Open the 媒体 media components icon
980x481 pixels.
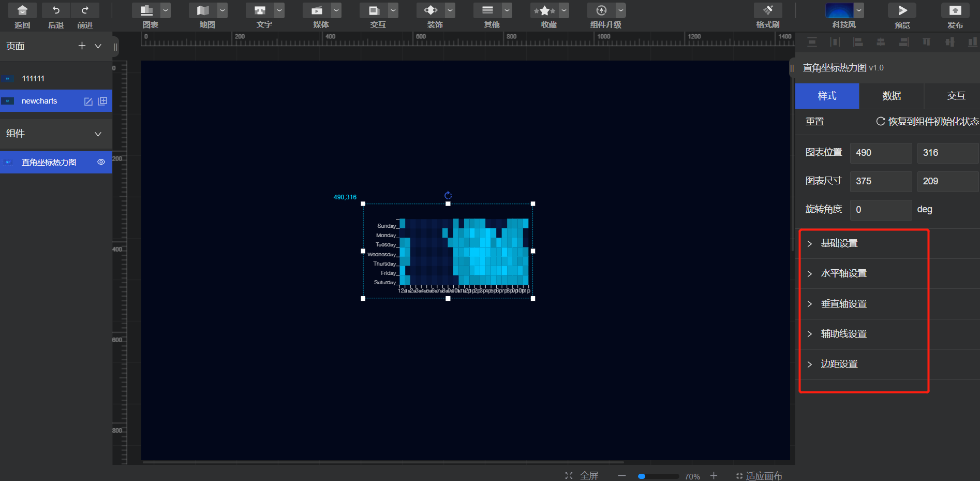tap(317, 10)
